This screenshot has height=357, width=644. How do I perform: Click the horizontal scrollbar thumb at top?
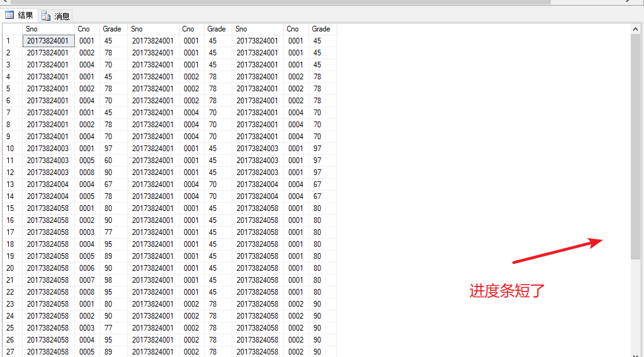pyautogui.click(x=280, y=2)
